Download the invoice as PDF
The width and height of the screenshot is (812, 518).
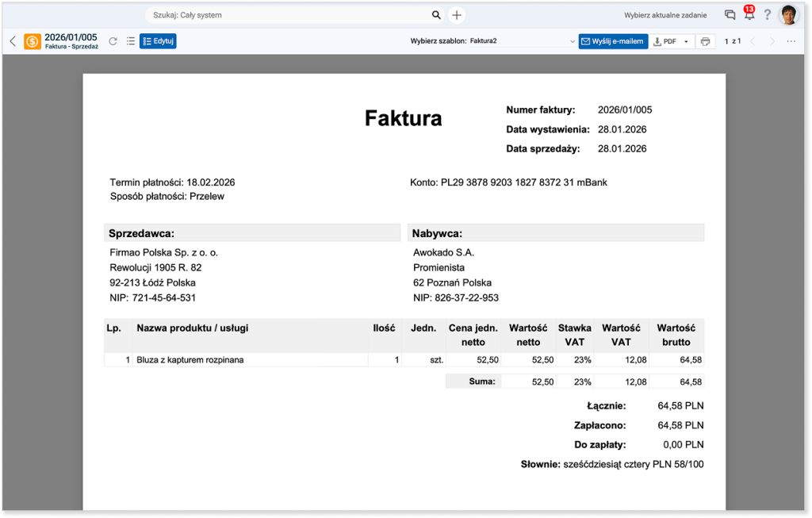coord(665,41)
